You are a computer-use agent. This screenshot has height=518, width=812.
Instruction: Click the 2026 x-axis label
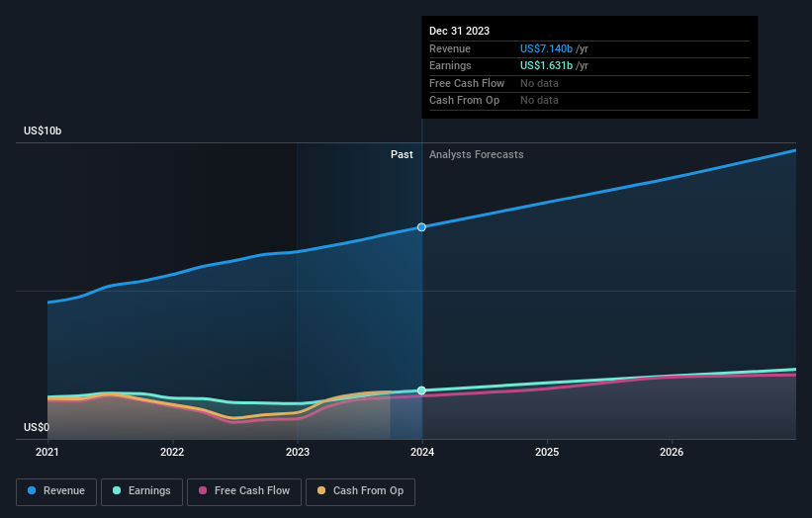click(x=672, y=453)
